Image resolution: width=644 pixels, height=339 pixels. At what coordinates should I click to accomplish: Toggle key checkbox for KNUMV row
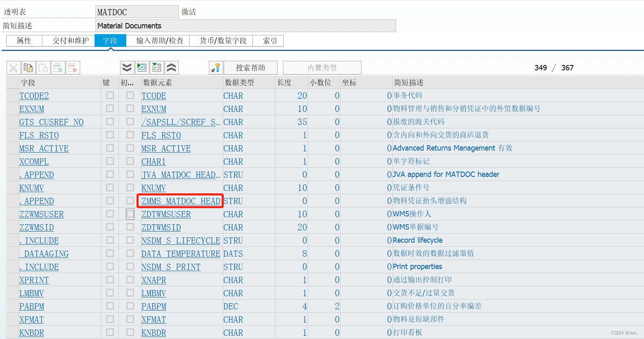[x=110, y=188]
